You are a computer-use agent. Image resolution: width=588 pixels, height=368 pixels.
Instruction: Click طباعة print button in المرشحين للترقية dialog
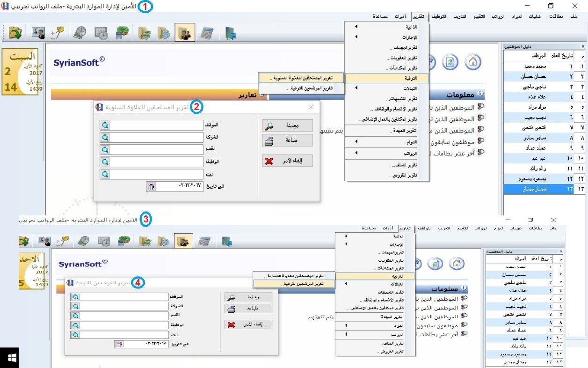(x=248, y=309)
